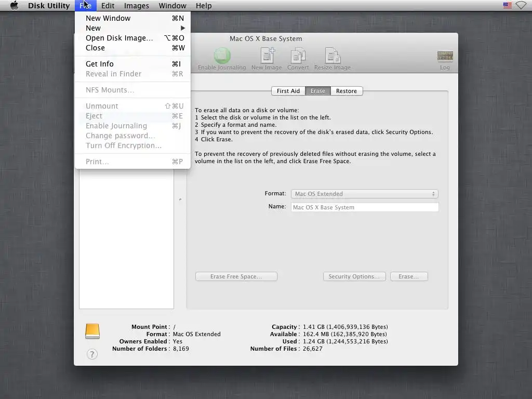Close the open File menu
The width and height of the screenshot is (532, 399).
(x=86, y=5)
